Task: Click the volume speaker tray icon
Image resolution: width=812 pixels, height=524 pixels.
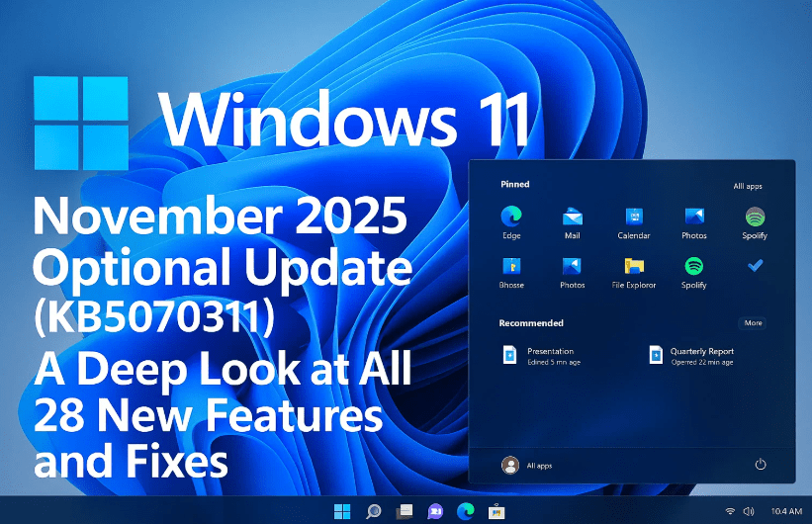Action: pyautogui.click(x=749, y=511)
